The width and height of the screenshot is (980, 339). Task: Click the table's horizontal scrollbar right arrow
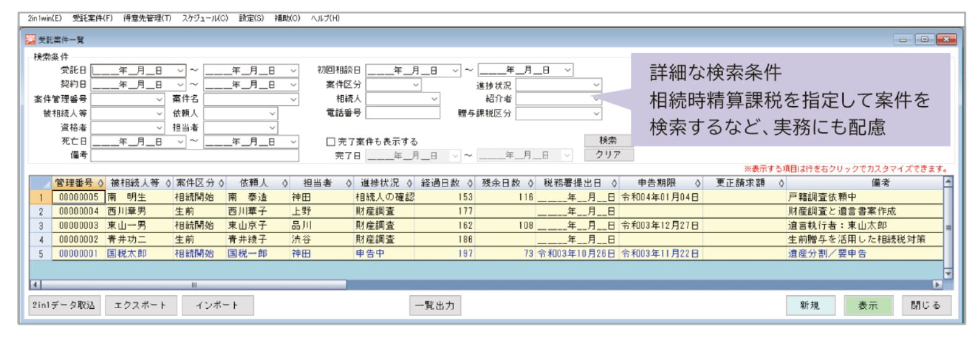click(x=937, y=285)
